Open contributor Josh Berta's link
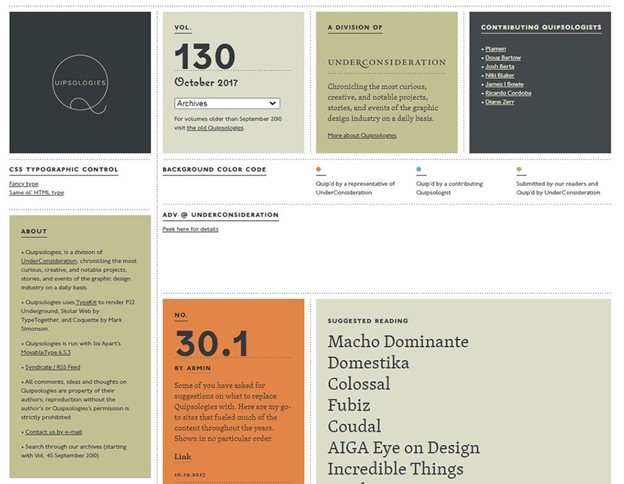The width and height of the screenshot is (624, 484). [x=499, y=66]
